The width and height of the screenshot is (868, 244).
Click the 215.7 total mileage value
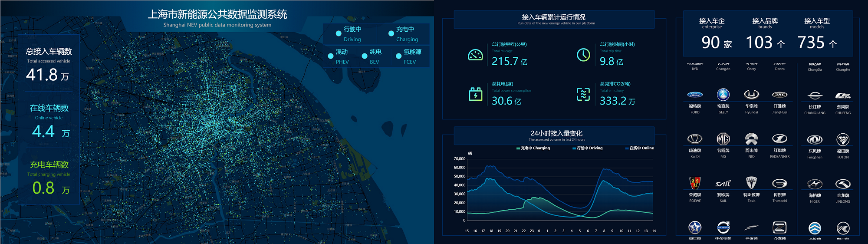click(x=505, y=61)
